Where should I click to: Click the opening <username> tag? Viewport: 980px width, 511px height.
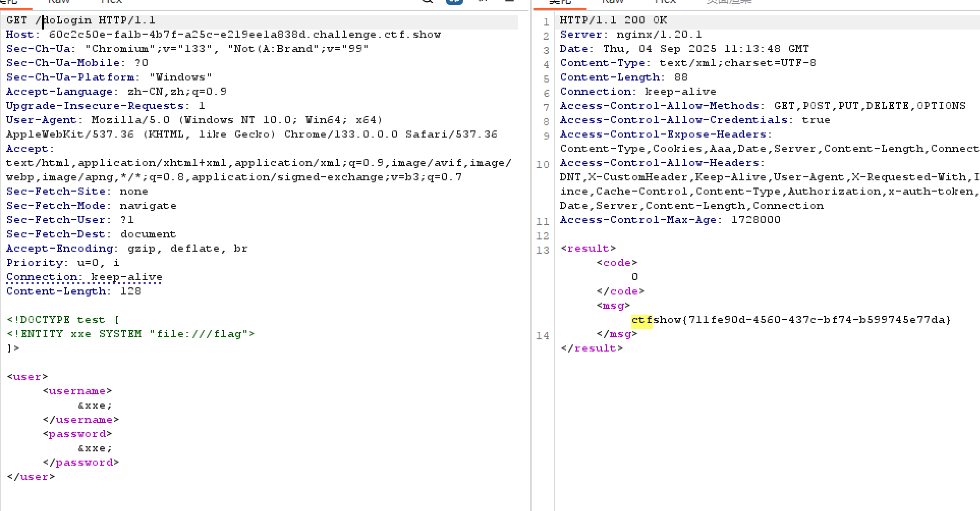tap(77, 391)
